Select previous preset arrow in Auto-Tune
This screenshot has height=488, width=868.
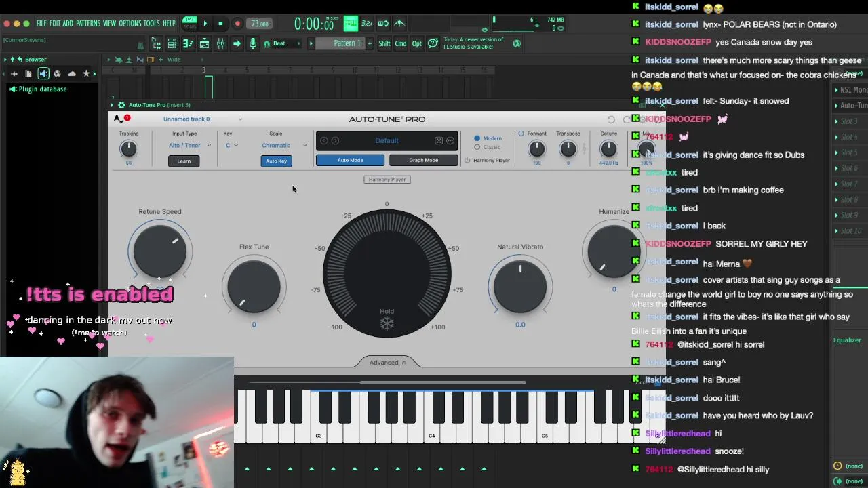coord(324,141)
